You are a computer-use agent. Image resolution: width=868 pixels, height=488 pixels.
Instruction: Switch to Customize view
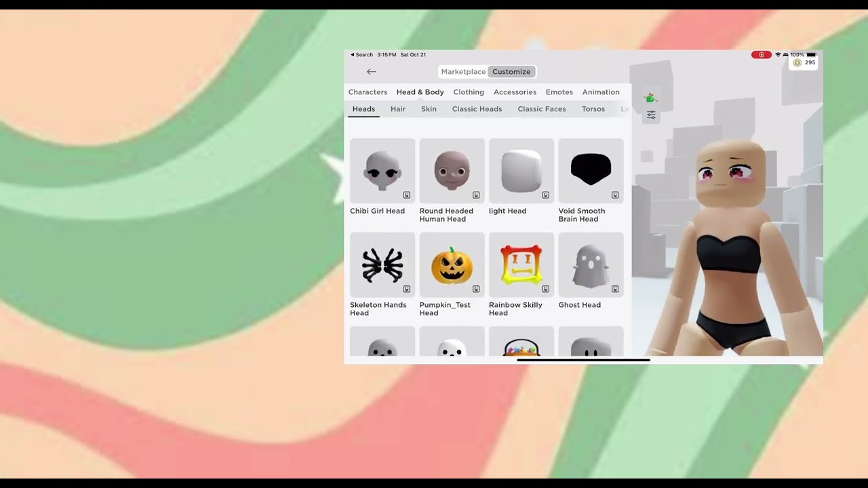tap(511, 72)
